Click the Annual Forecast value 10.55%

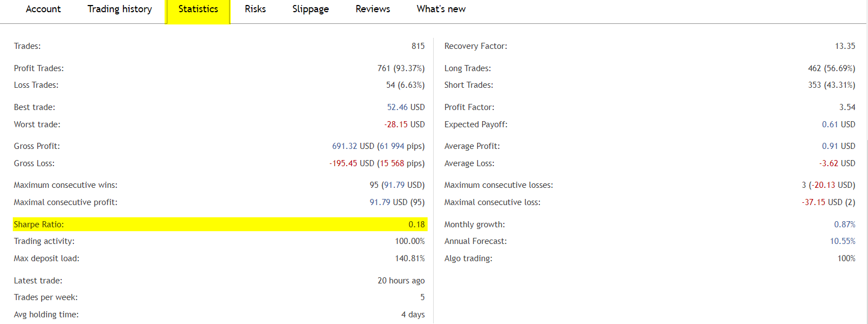pyautogui.click(x=843, y=241)
